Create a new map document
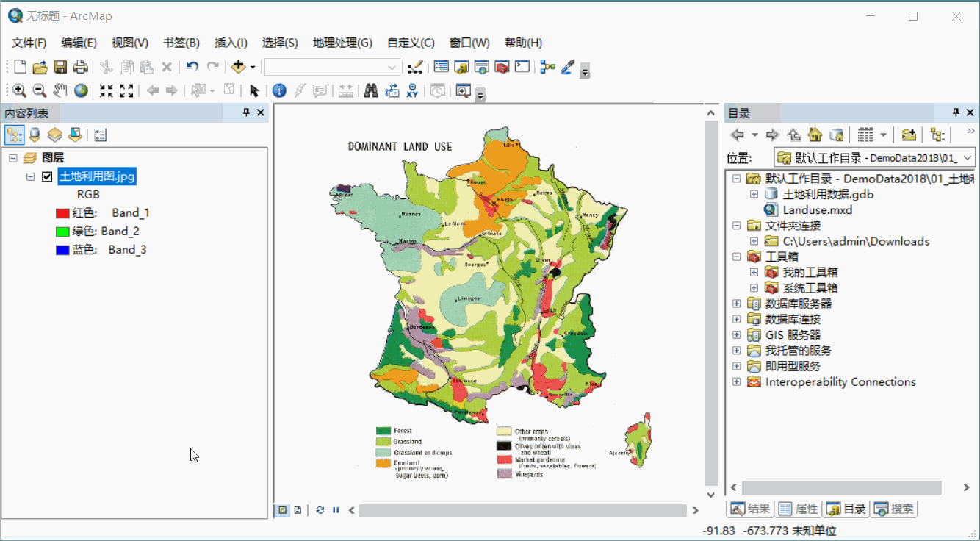Screen dimensions: 980x541 tap(20, 67)
